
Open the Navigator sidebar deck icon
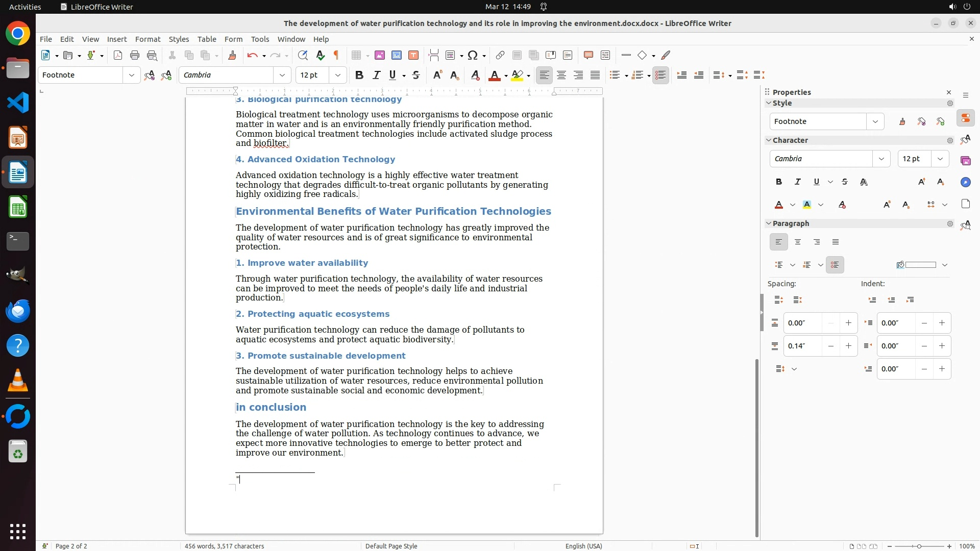965,182
